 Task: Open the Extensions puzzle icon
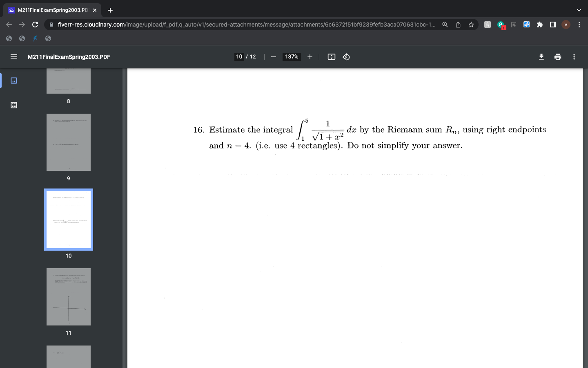540,25
